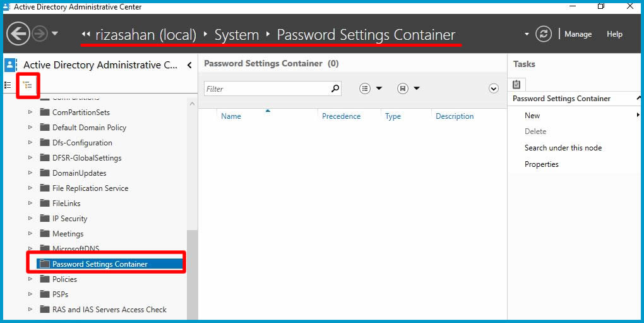Viewport: 644px width, 323px height.
Task: Sort by Description column header
Action: (x=455, y=116)
